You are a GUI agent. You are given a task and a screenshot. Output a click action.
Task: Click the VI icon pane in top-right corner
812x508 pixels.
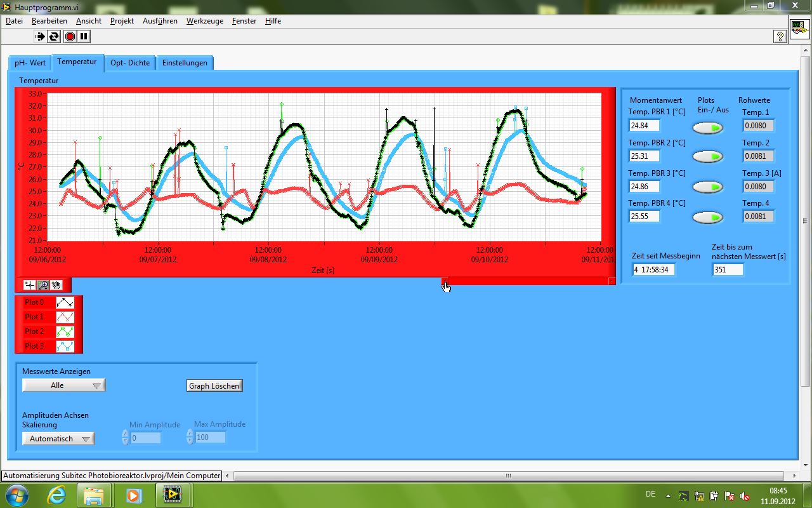(799, 29)
